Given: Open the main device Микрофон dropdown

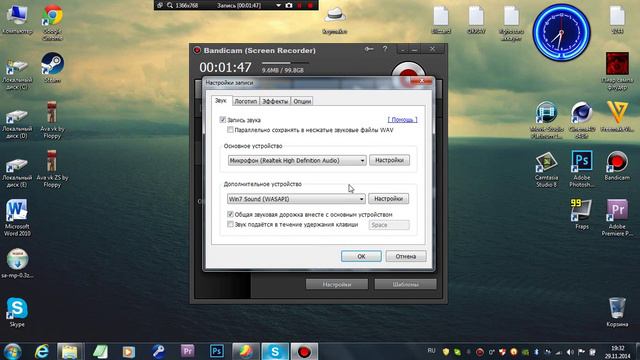Looking at the screenshot, I should (297, 160).
